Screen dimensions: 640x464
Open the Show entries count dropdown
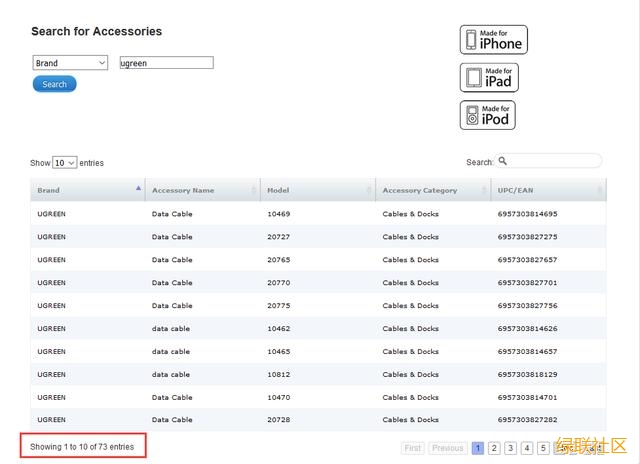[64, 162]
